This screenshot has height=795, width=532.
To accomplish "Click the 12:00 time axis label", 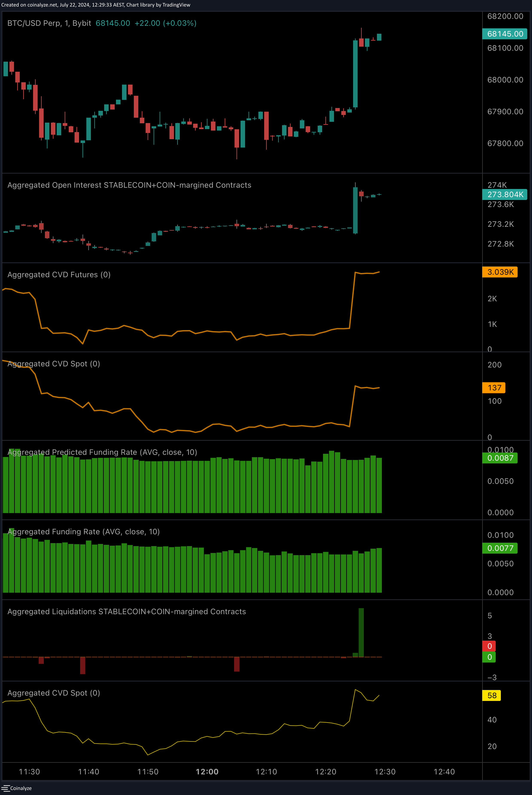I will 207,772.
